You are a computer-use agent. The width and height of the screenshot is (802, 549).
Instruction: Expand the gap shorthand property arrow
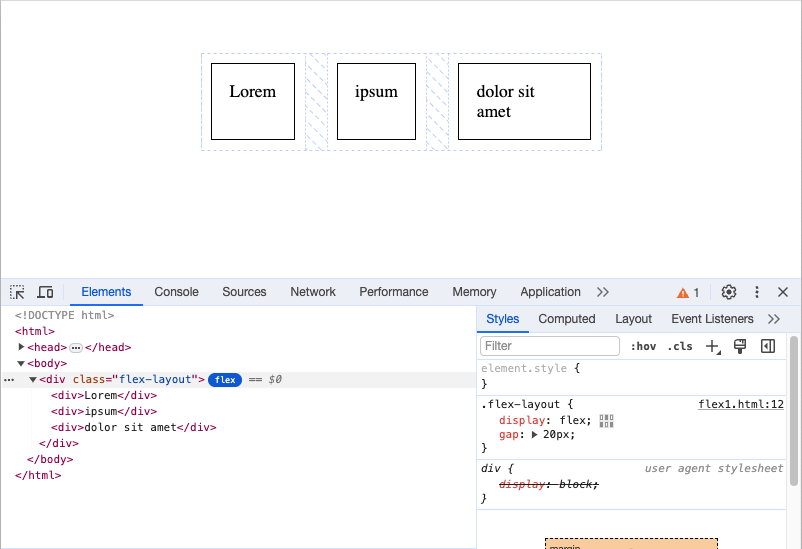click(x=534, y=435)
